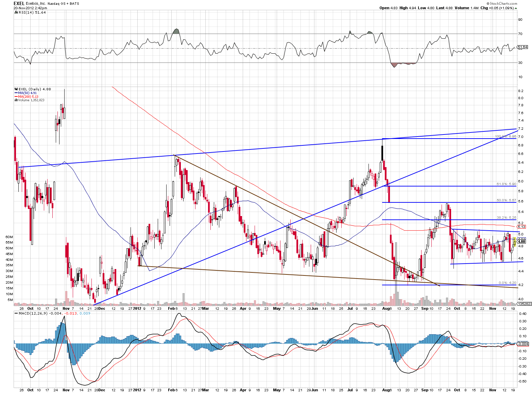Click the RSI(14) 51.64 panel label
This screenshot has width=532, height=393.
(x=32, y=12)
